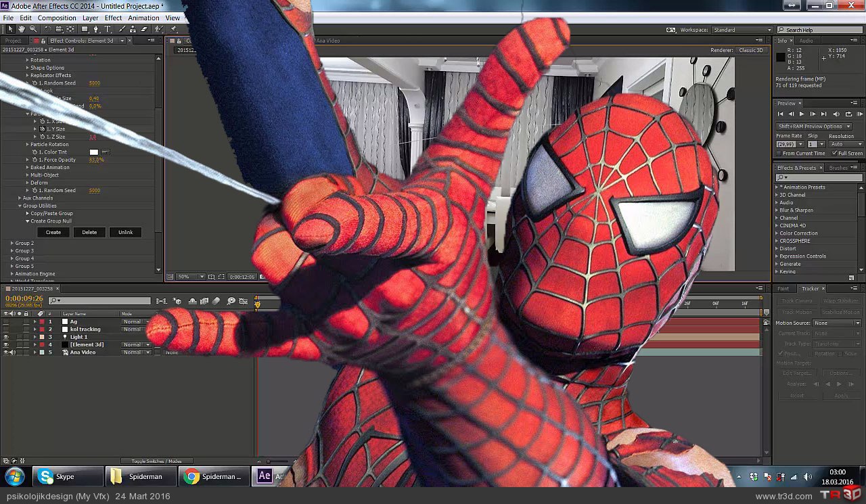This screenshot has width=866, height=504.
Task: Step to next frame in Preview panel
Action: click(813, 114)
